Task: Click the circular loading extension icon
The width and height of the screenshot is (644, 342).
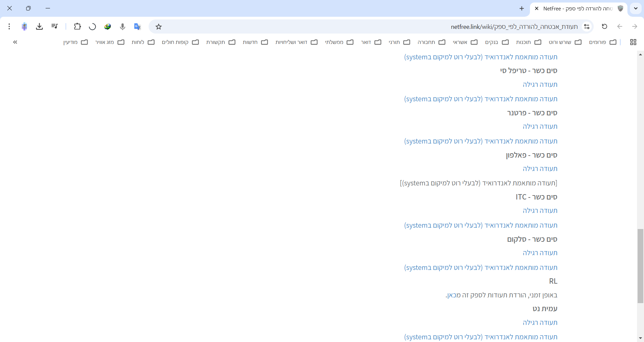Action: [x=92, y=26]
